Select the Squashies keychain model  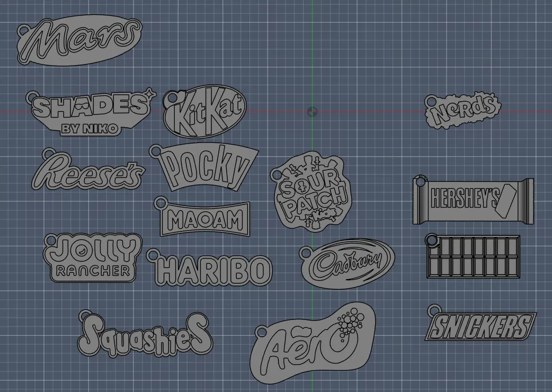click(145, 334)
